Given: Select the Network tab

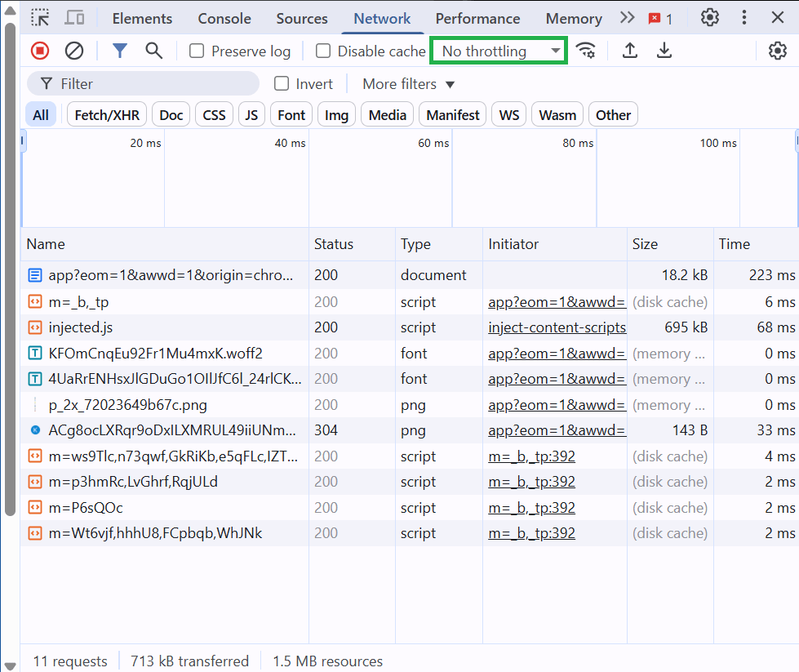Looking at the screenshot, I should (x=382, y=18).
